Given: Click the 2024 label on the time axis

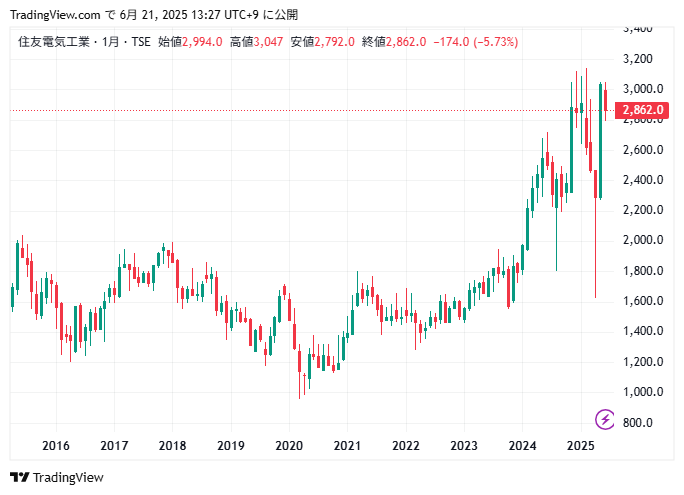Looking at the screenshot, I should coord(523,446).
